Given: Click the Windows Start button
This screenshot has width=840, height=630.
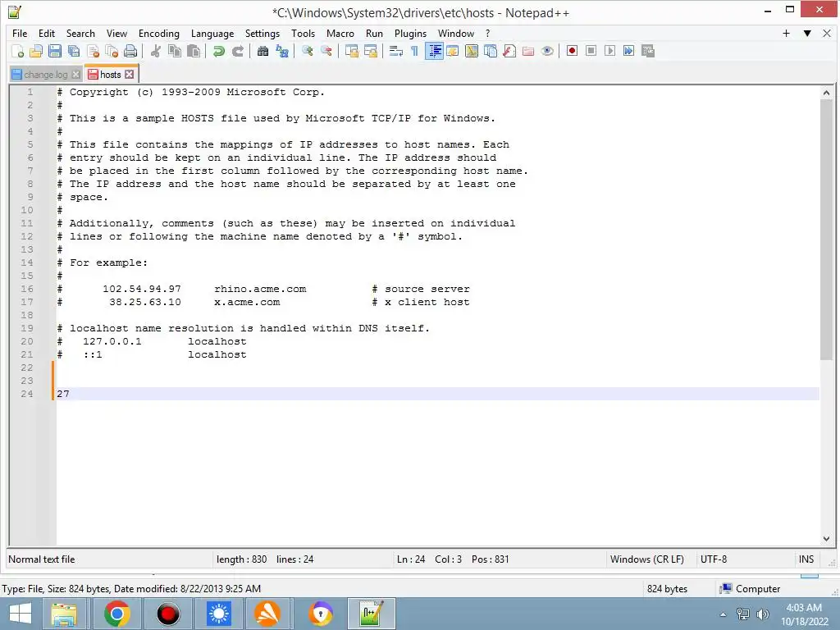Looking at the screenshot, I should point(20,614).
